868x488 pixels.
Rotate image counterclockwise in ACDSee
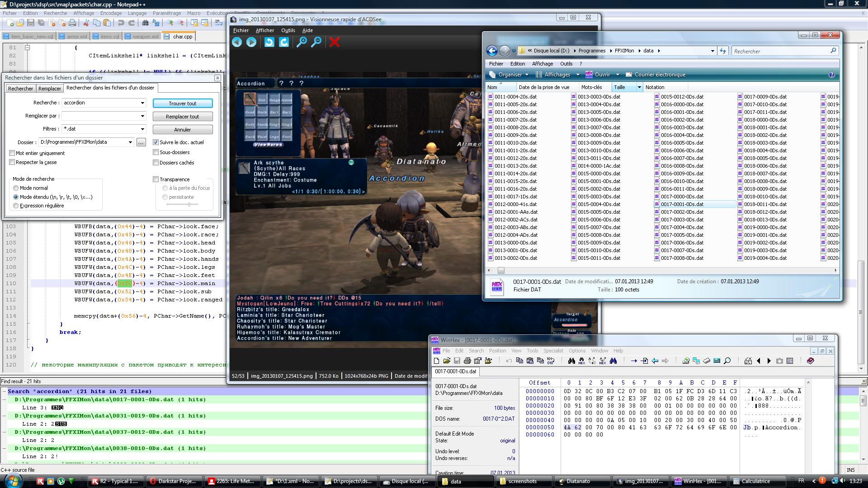pos(269,42)
